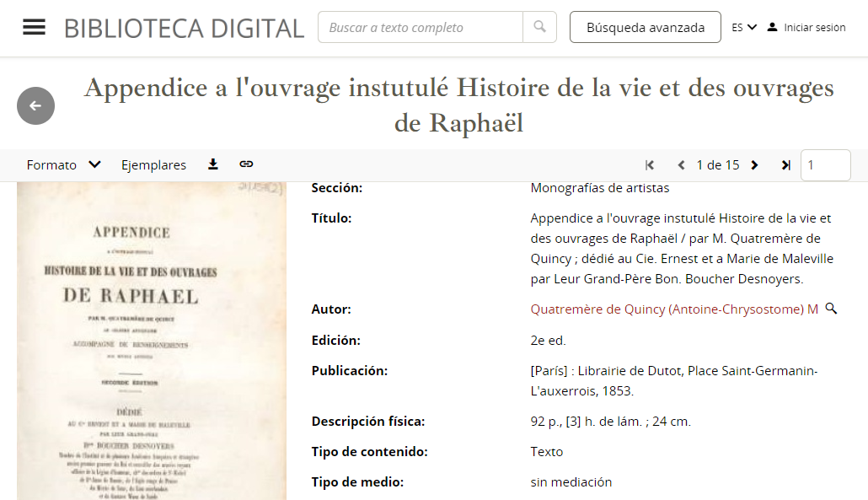Open the book cover thumbnail
Screen dimensions: 868x500
152,341
